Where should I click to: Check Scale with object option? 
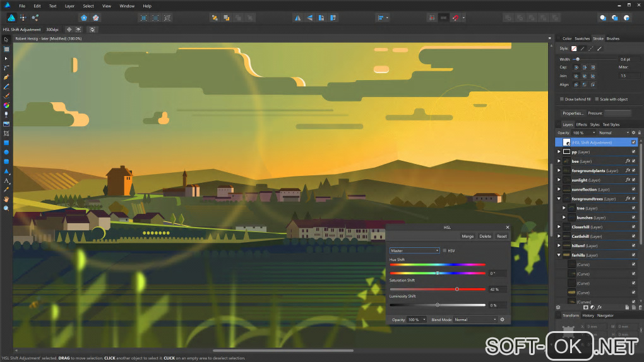click(597, 99)
